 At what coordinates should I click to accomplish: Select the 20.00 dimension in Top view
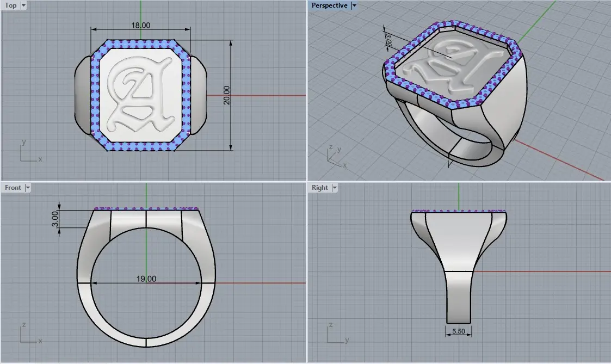(227, 95)
